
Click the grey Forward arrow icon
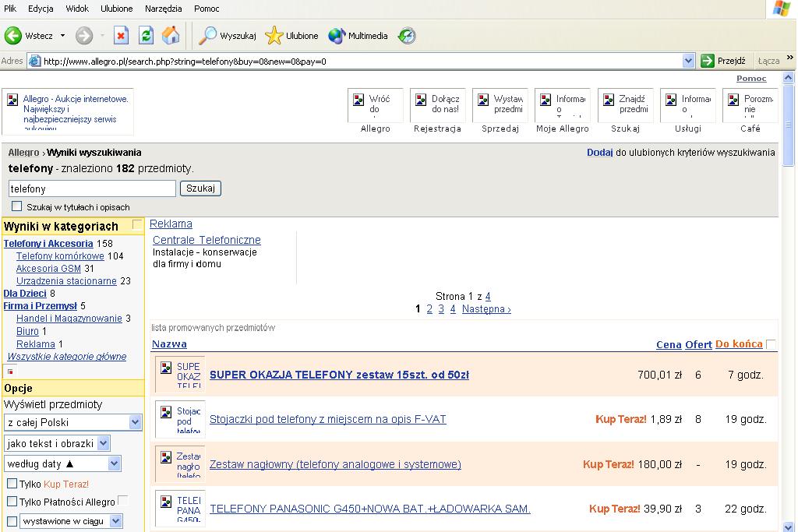84,36
